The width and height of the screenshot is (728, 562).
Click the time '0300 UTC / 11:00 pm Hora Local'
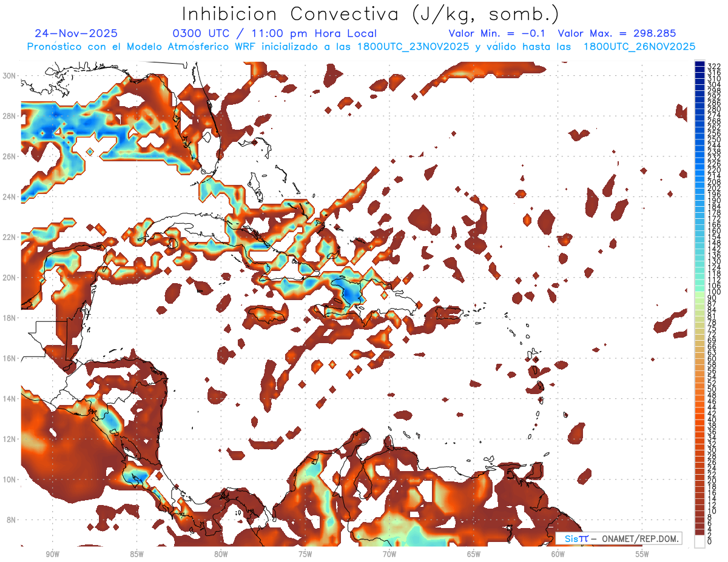pyautogui.click(x=275, y=34)
